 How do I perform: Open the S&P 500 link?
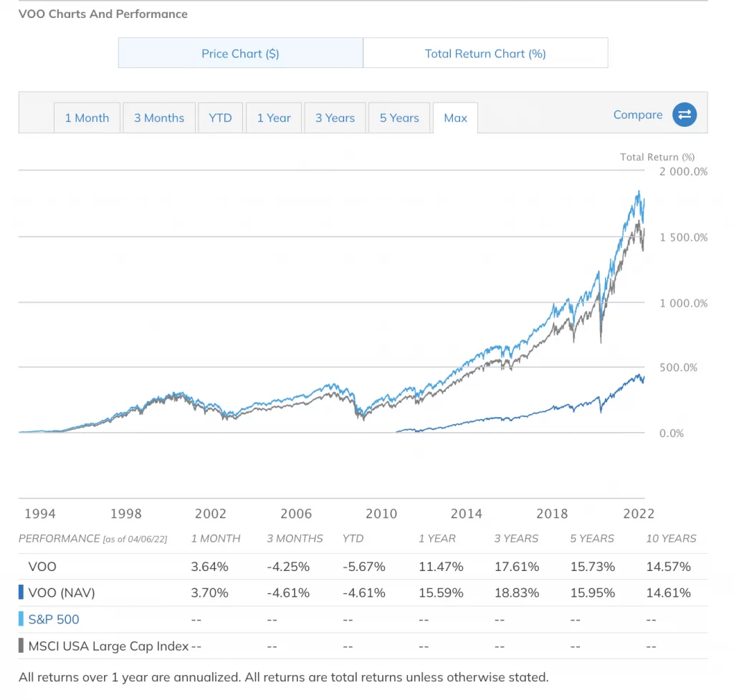click(54, 620)
